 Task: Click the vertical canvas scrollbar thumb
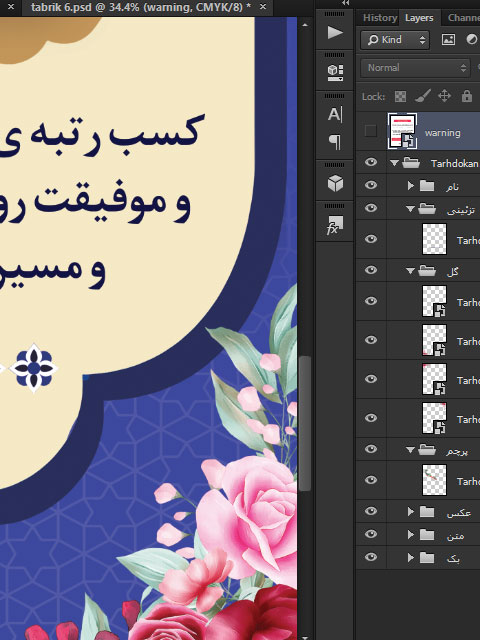[304, 423]
